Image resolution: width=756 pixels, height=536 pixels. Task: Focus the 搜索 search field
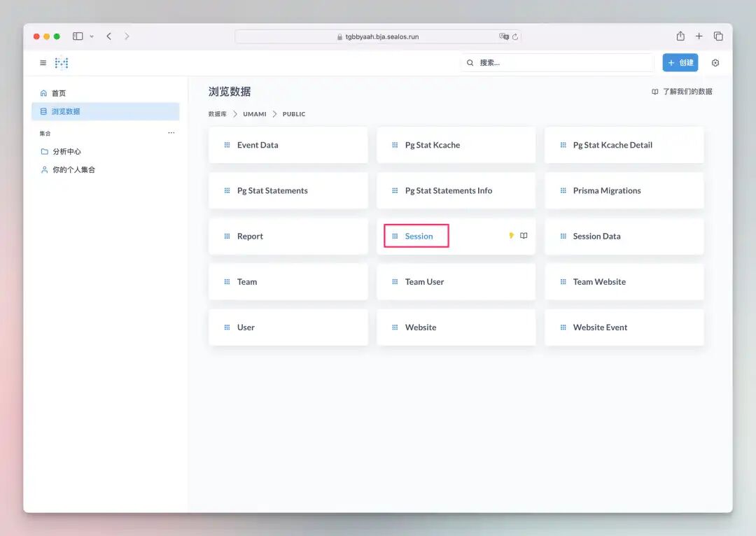pos(557,63)
